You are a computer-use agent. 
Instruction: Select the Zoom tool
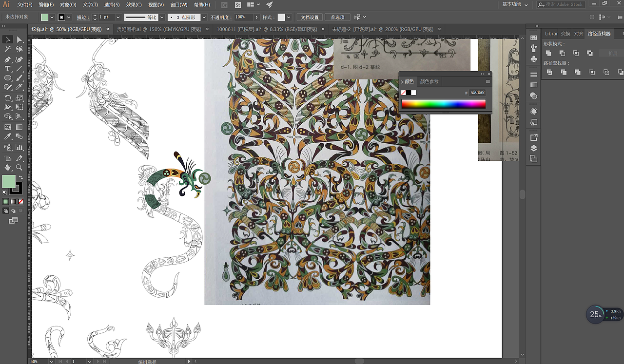pyautogui.click(x=19, y=168)
